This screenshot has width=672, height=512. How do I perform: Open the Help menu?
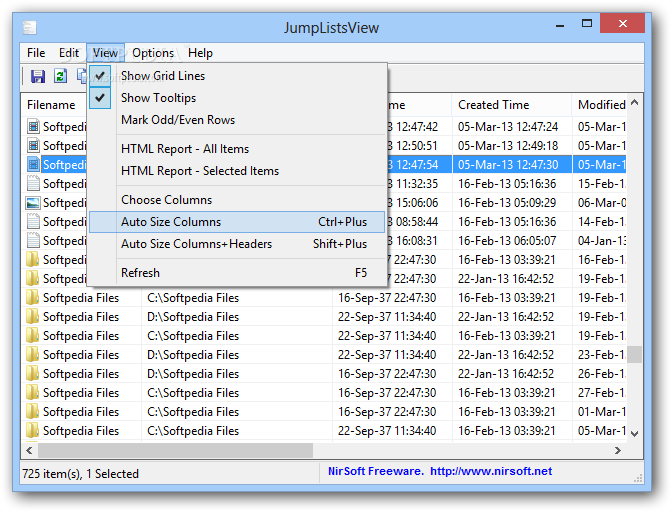point(200,53)
